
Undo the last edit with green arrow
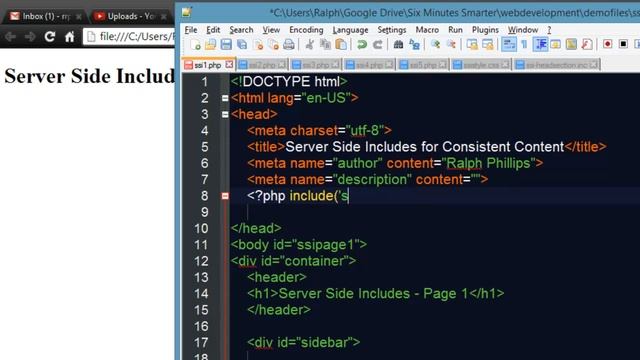(362, 44)
